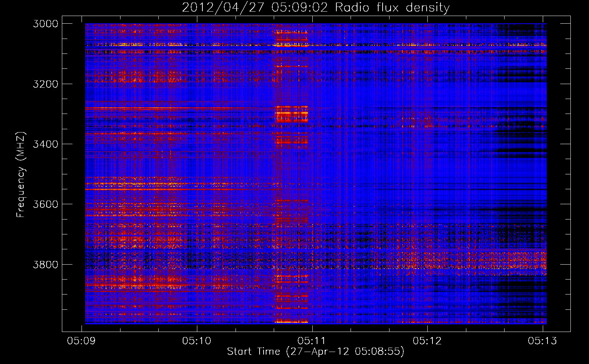Screen dimensions: 589x364
Task: Click the plot title "2012/04/27 05:09:02 Radio flux density"
Action: (x=316, y=8)
